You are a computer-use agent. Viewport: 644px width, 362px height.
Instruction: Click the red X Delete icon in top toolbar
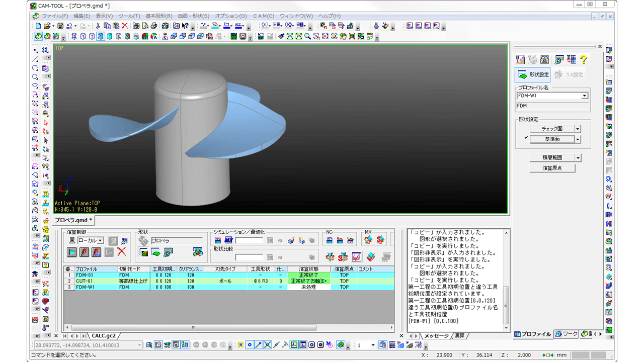[x=124, y=26]
